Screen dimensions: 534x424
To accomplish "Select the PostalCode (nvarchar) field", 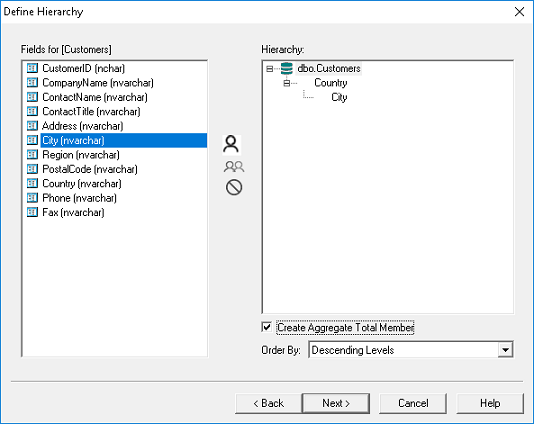I will pos(90,169).
